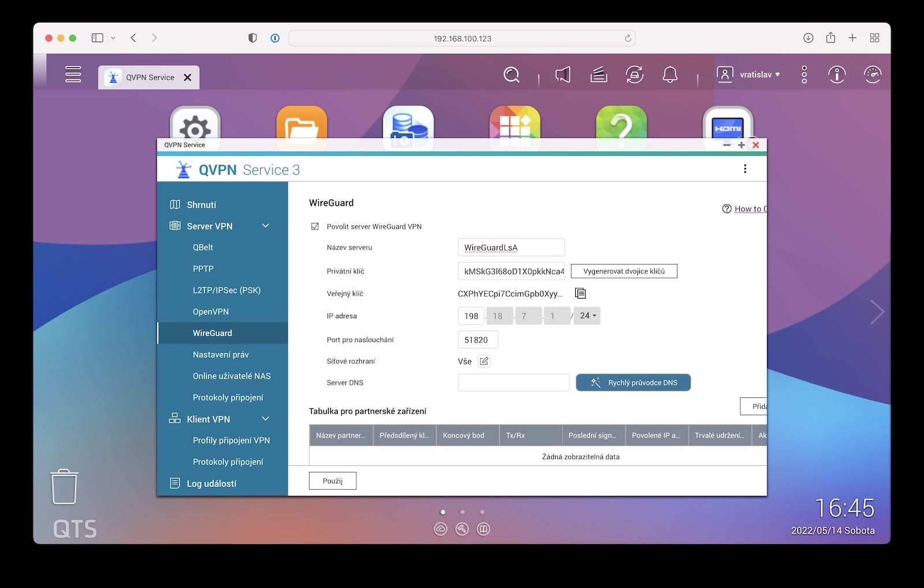Open Safari tab overview icon
This screenshot has height=588, width=924.
tap(874, 38)
